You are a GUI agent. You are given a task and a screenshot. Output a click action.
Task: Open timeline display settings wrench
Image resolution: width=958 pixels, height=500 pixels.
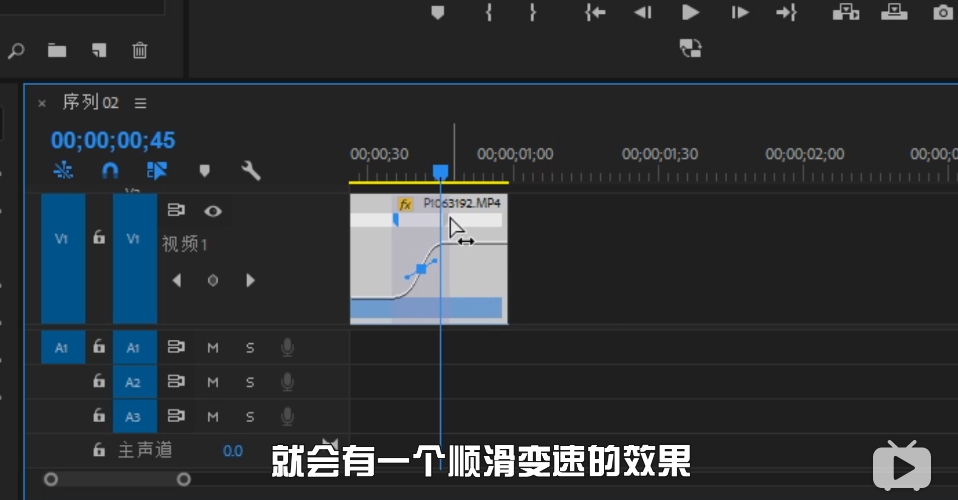[250, 171]
